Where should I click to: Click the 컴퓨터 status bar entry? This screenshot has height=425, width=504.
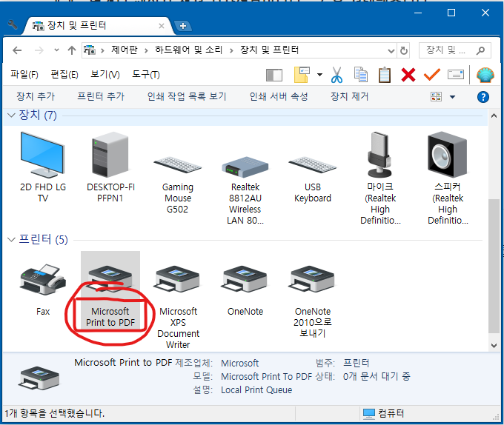[383, 413]
